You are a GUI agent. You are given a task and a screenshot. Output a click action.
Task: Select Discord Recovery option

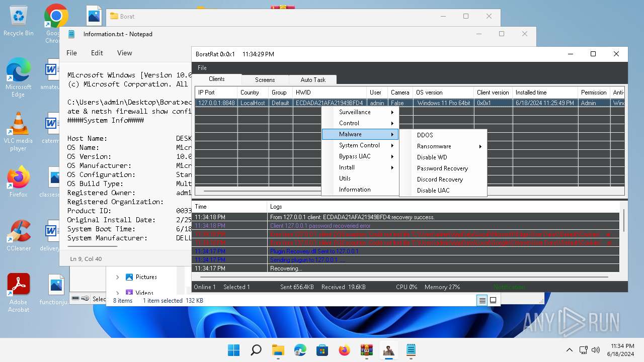point(443,179)
